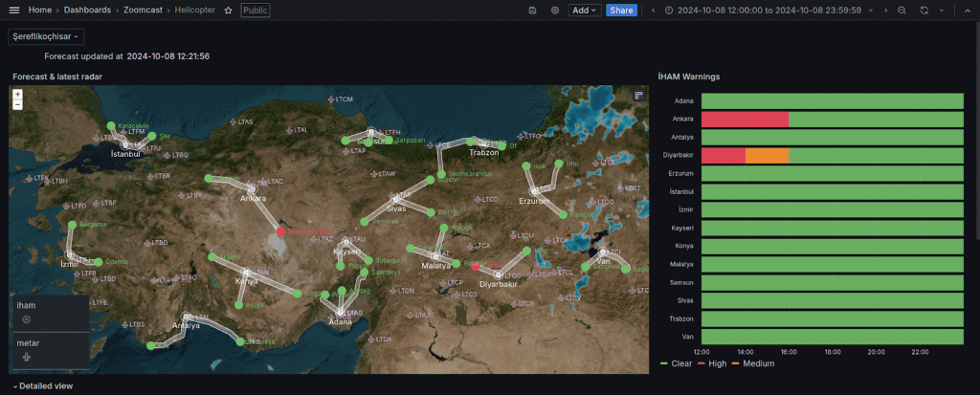Click the save dashboard icon
The height and width of the screenshot is (395, 980).
pyautogui.click(x=533, y=10)
